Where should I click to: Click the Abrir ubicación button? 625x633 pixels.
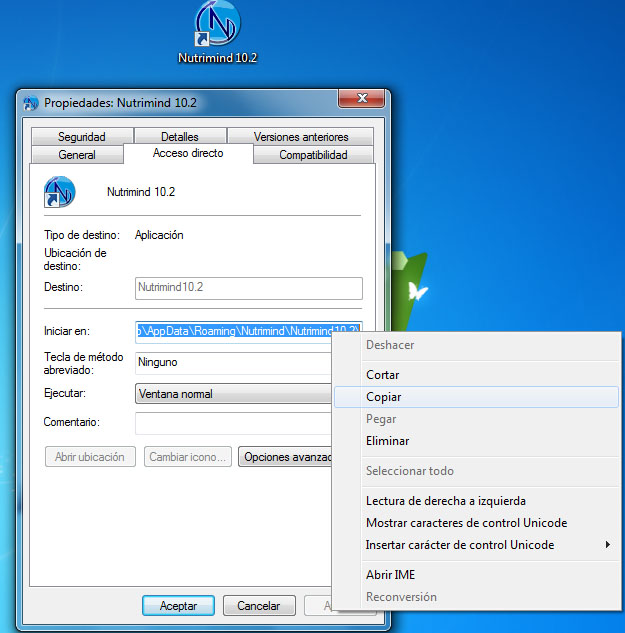pyautogui.click(x=90, y=457)
